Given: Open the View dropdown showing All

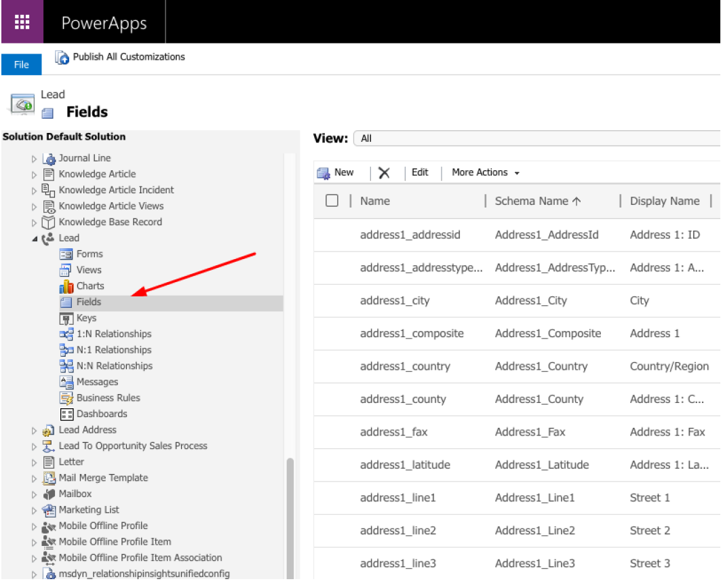Looking at the screenshot, I should coord(537,138).
